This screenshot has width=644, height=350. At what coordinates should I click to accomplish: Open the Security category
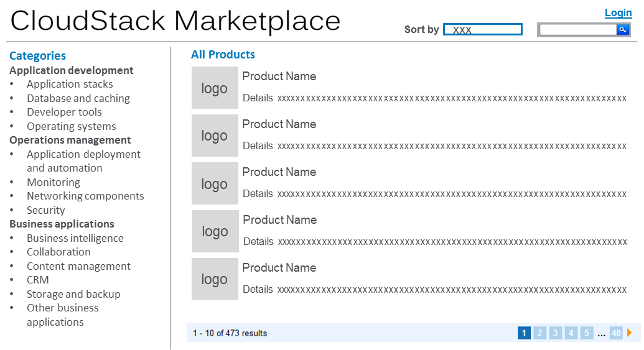click(45, 210)
